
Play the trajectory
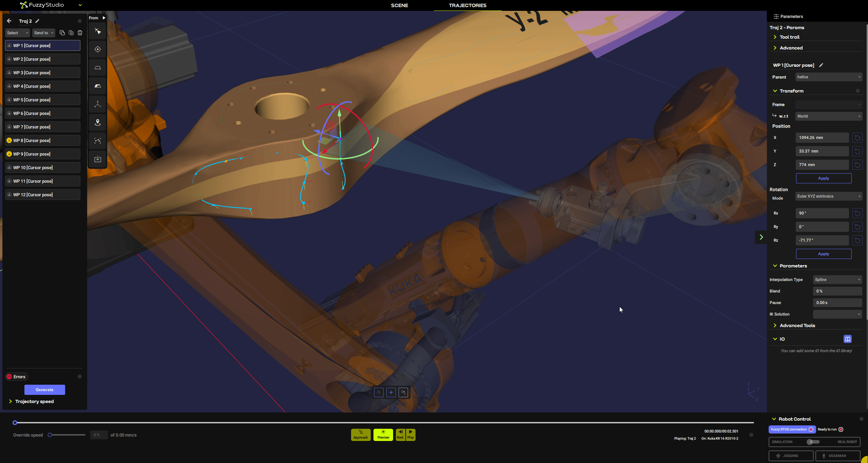coord(410,435)
